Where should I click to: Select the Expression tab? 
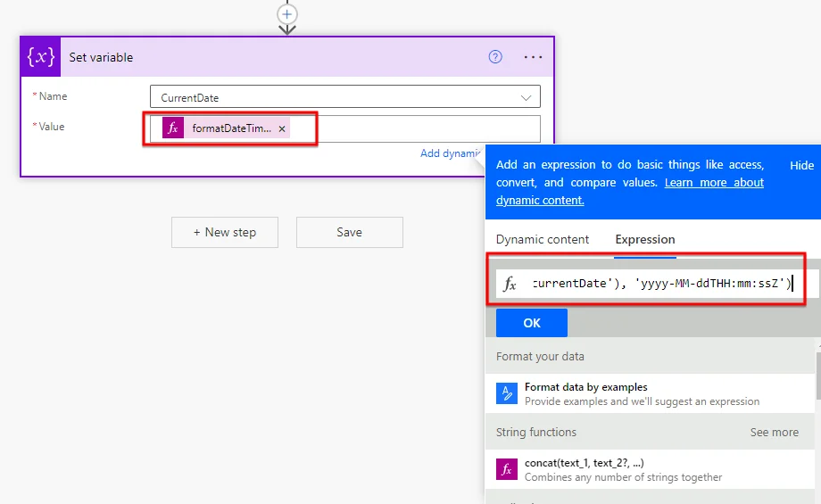point(644,239)
